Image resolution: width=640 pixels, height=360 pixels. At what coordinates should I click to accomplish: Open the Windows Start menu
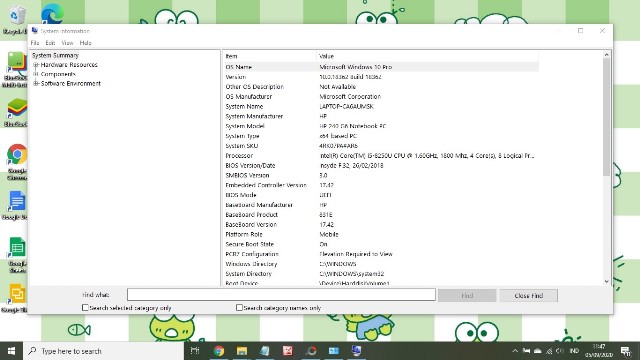point(11,351)
